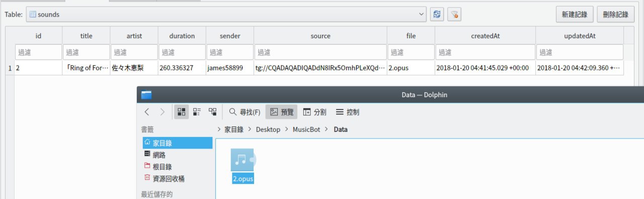The image size is (644, 199).
Task: Focus the id filter field
Action: coord(38,52)
